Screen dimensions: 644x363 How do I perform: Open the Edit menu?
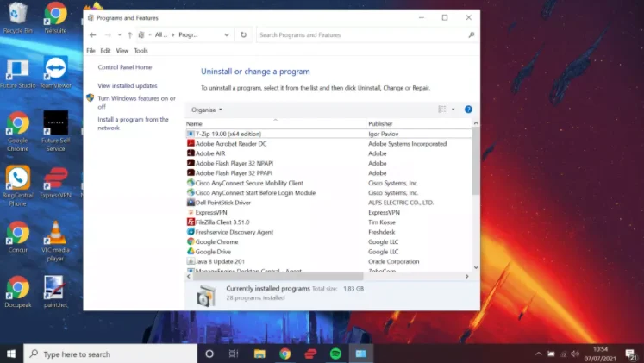(x=105, y=51)
